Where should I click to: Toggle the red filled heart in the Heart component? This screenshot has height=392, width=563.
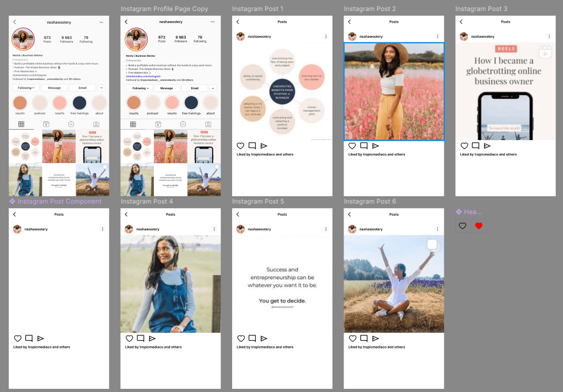(x=478, y=226)
